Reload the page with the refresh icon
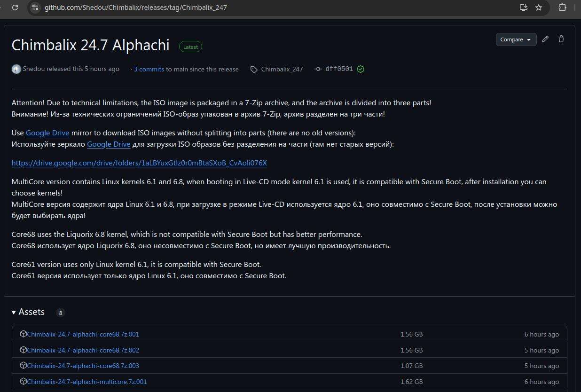The image size is (581, 392). pos(15,8)
